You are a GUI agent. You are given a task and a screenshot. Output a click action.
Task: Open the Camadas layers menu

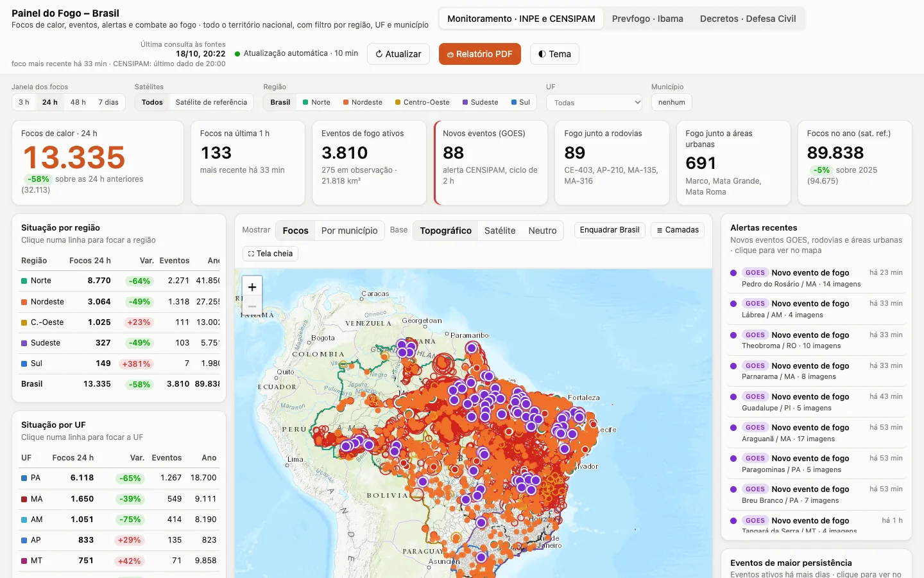point(678,230)
